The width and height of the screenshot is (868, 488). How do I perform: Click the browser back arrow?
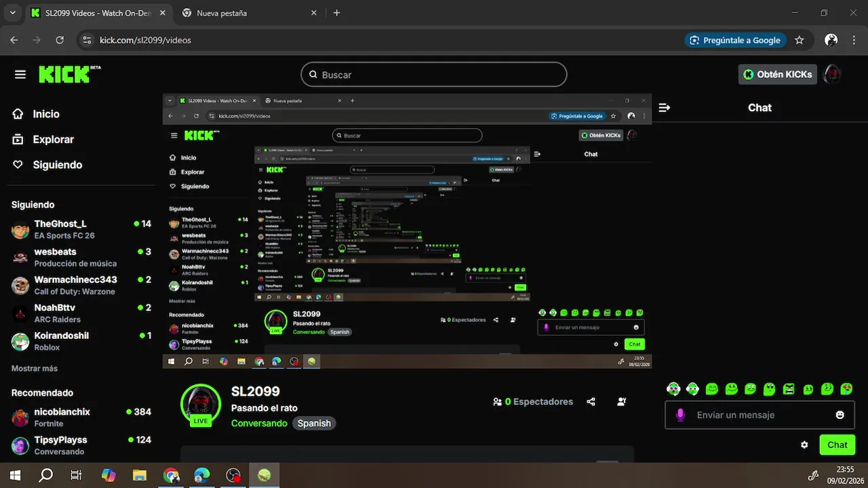tap(14, 40)
